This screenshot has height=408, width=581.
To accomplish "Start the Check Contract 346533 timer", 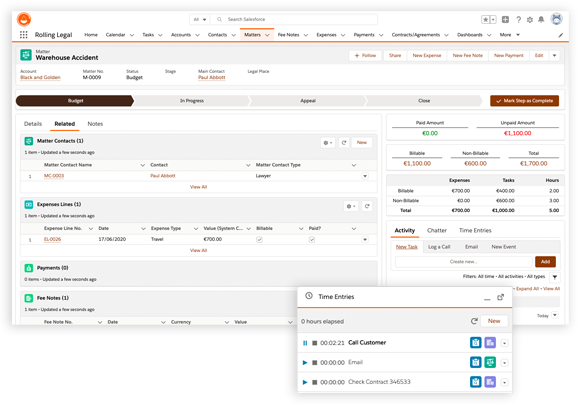I will 305,382.
